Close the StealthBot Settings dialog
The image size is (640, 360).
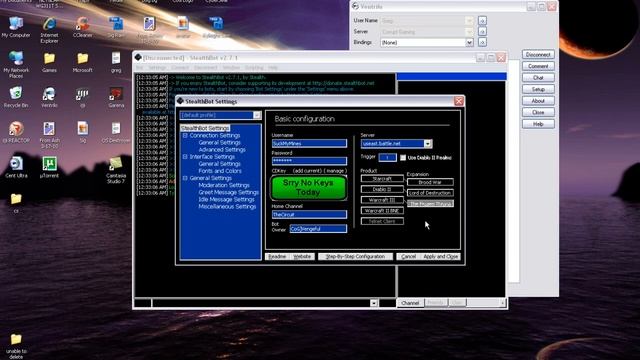pos(459,101)
